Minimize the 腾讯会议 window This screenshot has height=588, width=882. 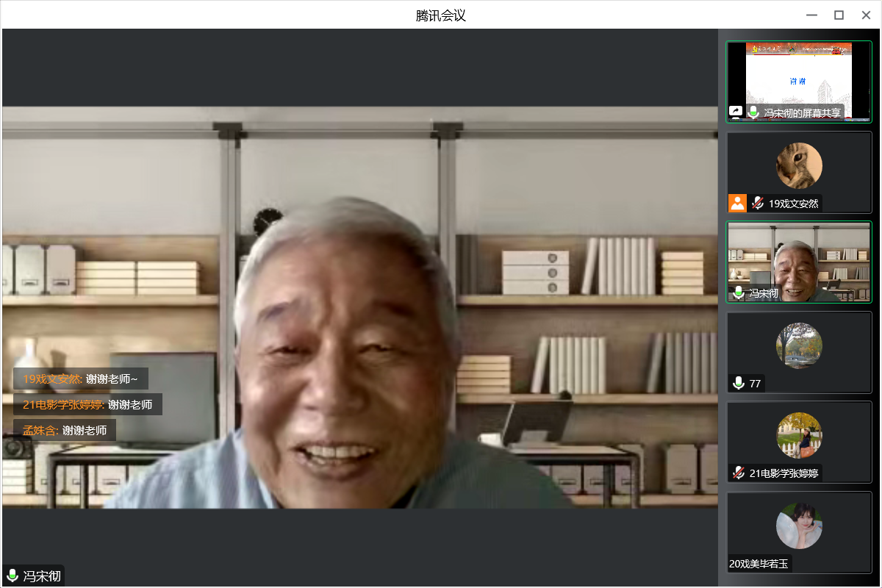coord(811,15)
